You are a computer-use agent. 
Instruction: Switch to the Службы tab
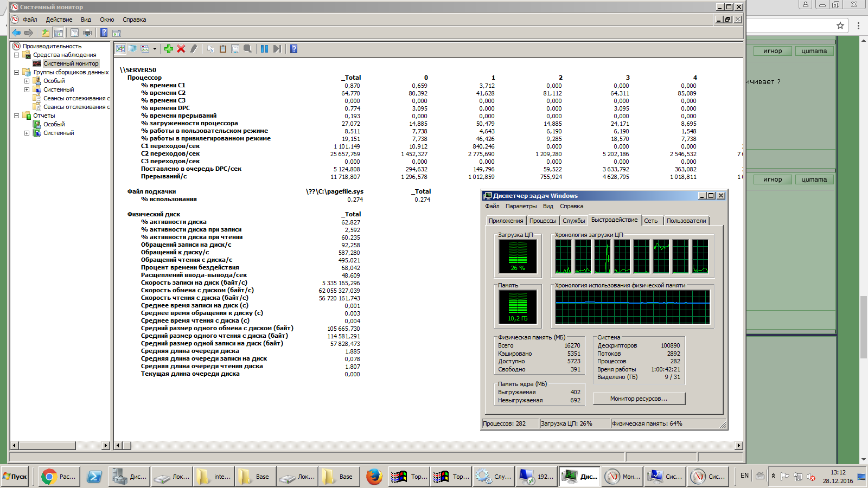coord(574,221)
